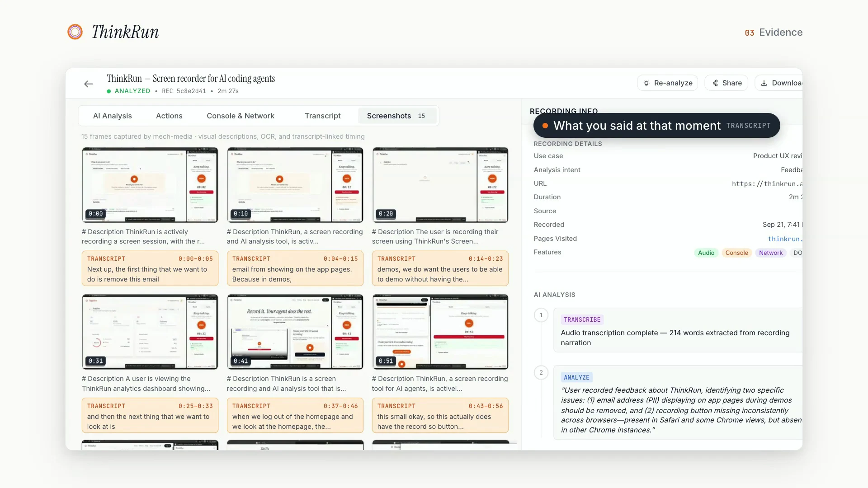Click the green ANALYZED status dot

click(x=109, y=91)
